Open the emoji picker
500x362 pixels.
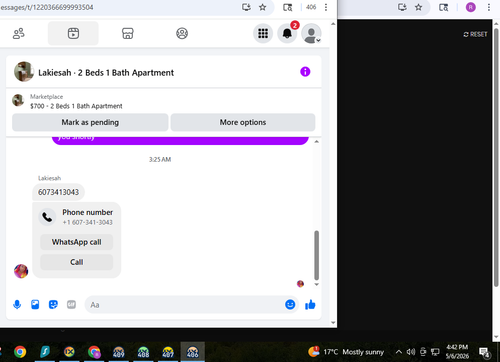[x=290, y=304]
